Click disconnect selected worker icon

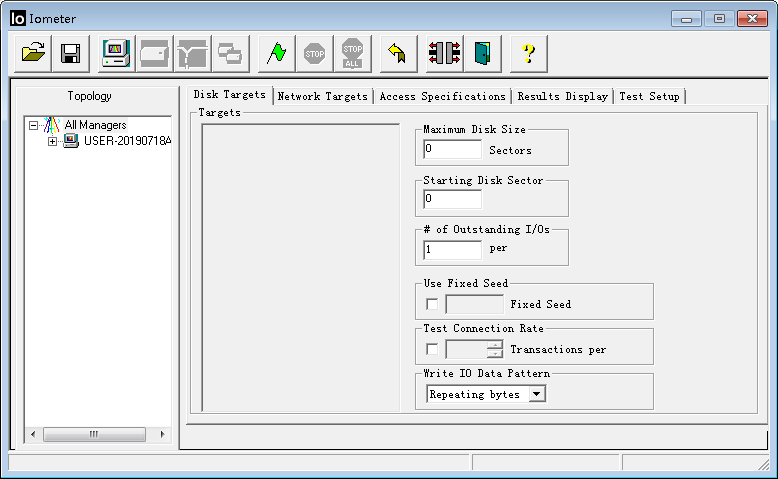click(444, 53)
